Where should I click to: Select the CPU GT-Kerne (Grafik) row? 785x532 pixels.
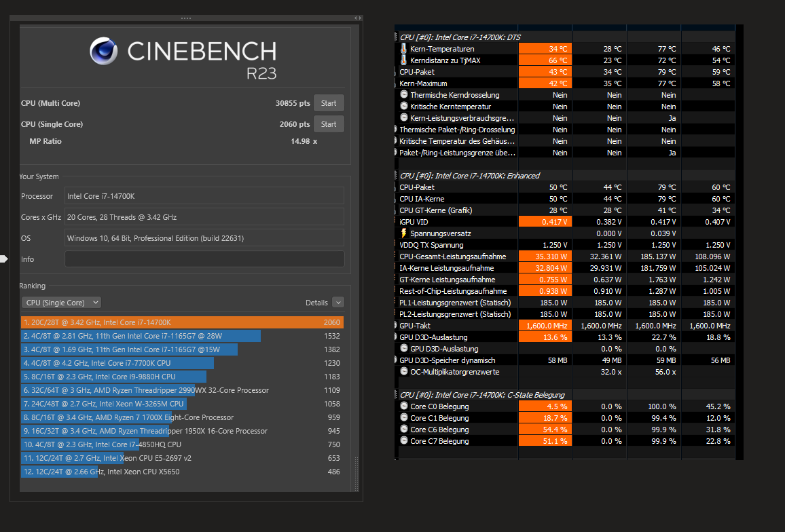click(564, 210)
